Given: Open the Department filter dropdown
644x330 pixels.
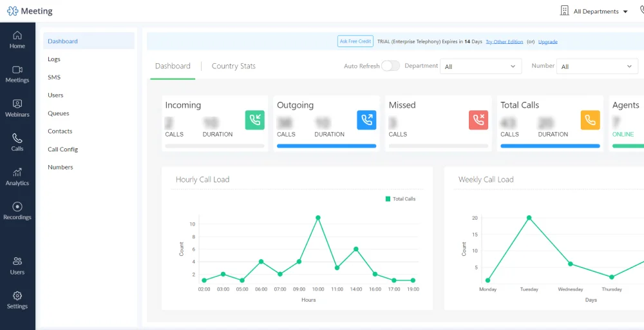Looking at the screenshot, I should point(480,66).
